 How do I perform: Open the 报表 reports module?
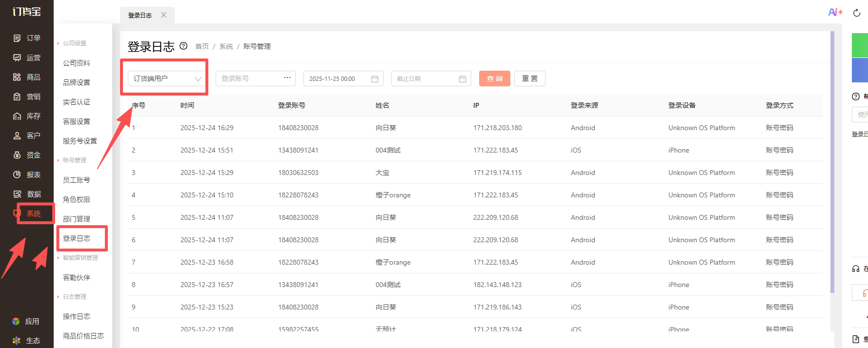pos(27,174)
